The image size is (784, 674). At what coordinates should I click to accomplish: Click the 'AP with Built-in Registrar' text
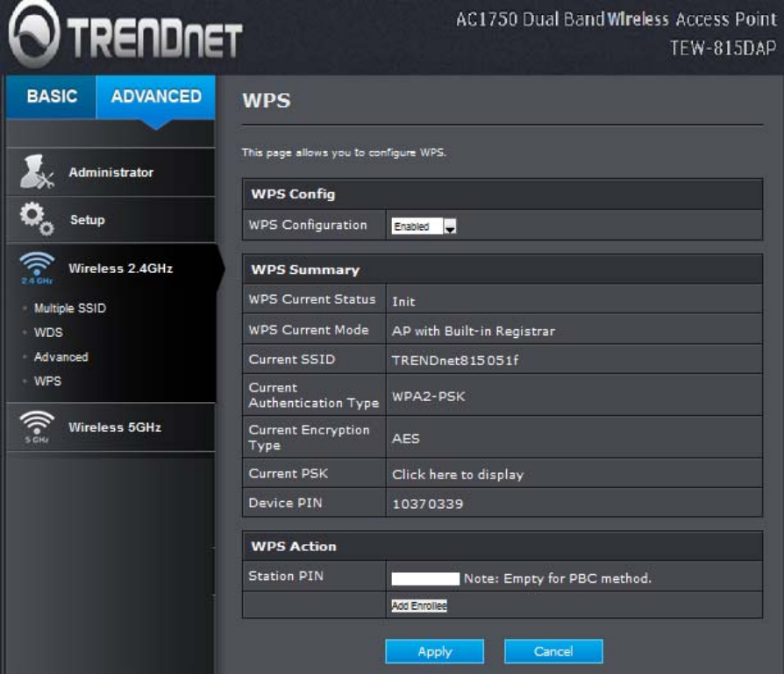point(474,331)
